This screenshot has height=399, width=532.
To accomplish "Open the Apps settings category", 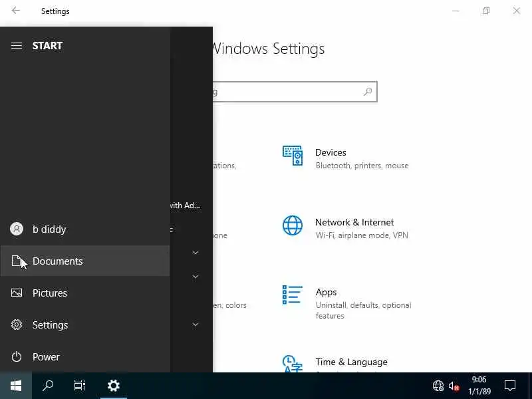I will pyautogui.click(x=346, y=303).
